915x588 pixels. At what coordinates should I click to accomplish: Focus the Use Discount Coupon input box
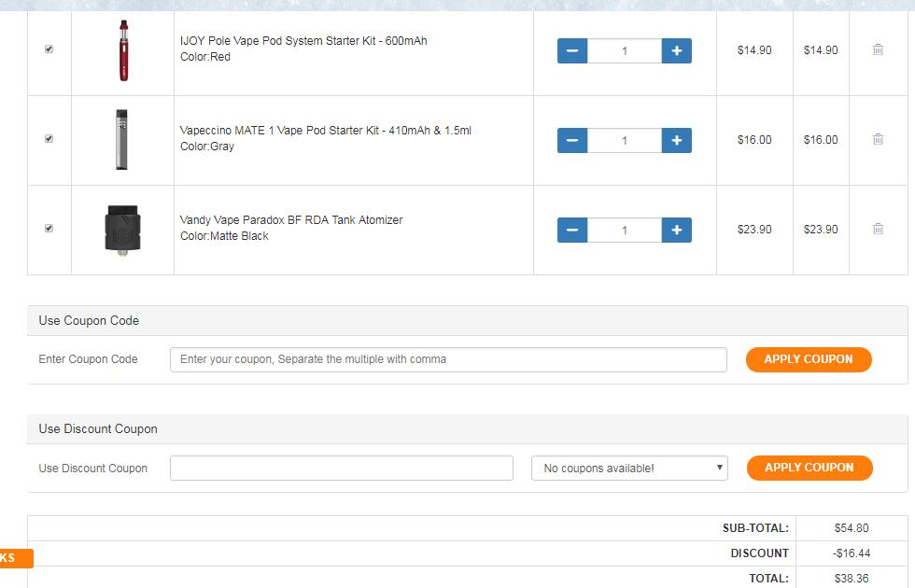[341, 469]
